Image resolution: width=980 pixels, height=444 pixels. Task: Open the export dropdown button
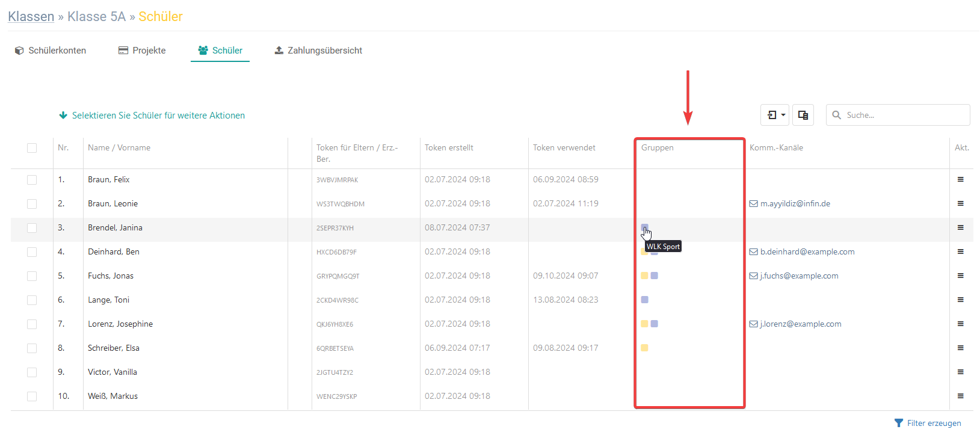(775, 115)
